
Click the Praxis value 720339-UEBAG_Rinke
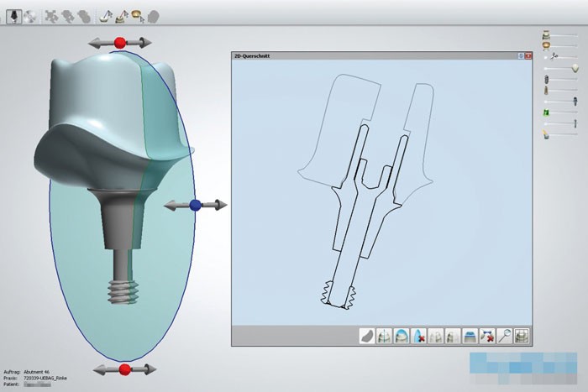45,378
